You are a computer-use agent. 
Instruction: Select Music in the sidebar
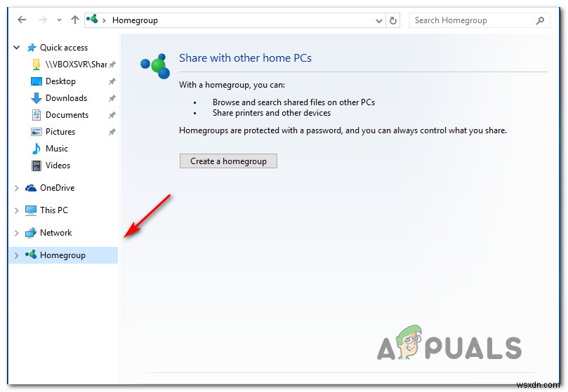(x=56, y=149)
